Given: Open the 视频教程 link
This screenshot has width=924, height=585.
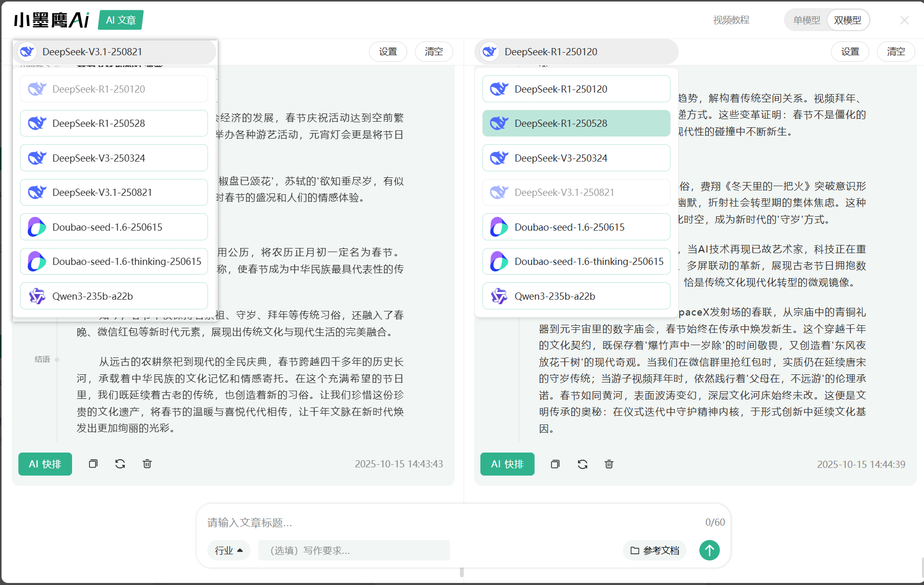Looking at the screenshot, I should click(x=731, y=20).
